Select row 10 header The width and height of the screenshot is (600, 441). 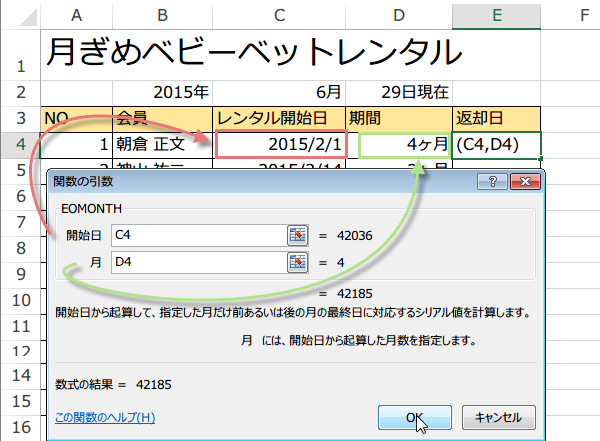tap(21, 301)
